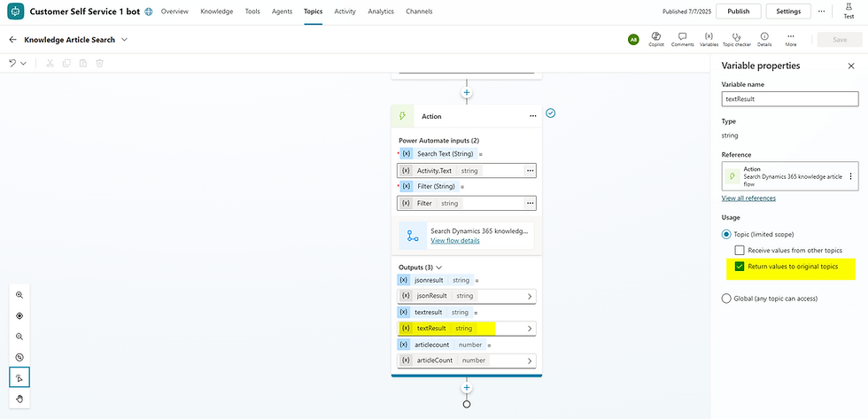The width and height of the screenshot is (868, 419).
Task: Open the Action node ellipsis menu
Action: point(532,116)
